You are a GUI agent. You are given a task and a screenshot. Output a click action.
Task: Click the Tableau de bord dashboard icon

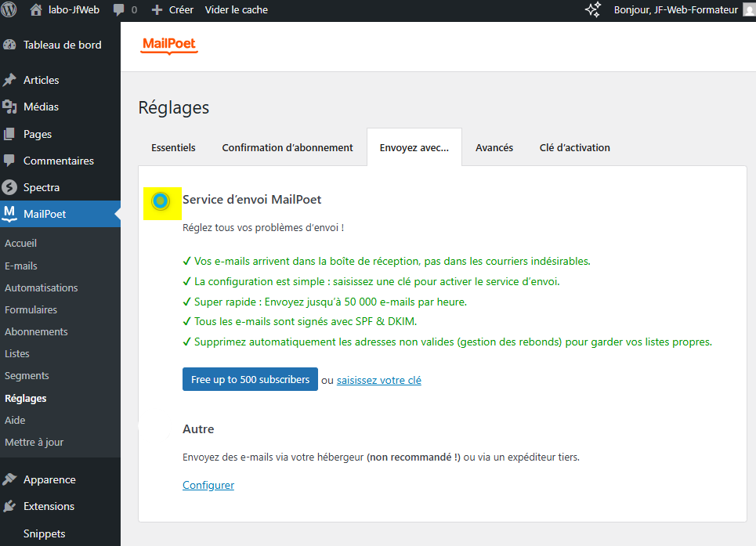point(9,45)
